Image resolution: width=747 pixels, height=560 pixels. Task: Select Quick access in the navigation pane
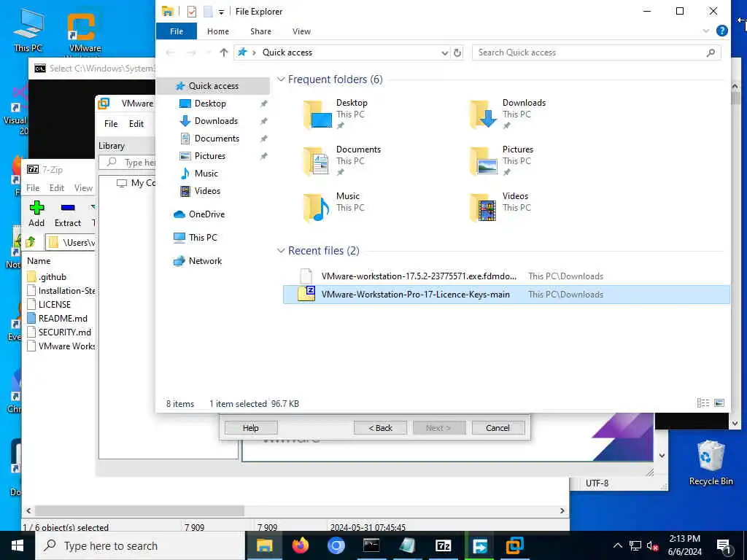213,86
